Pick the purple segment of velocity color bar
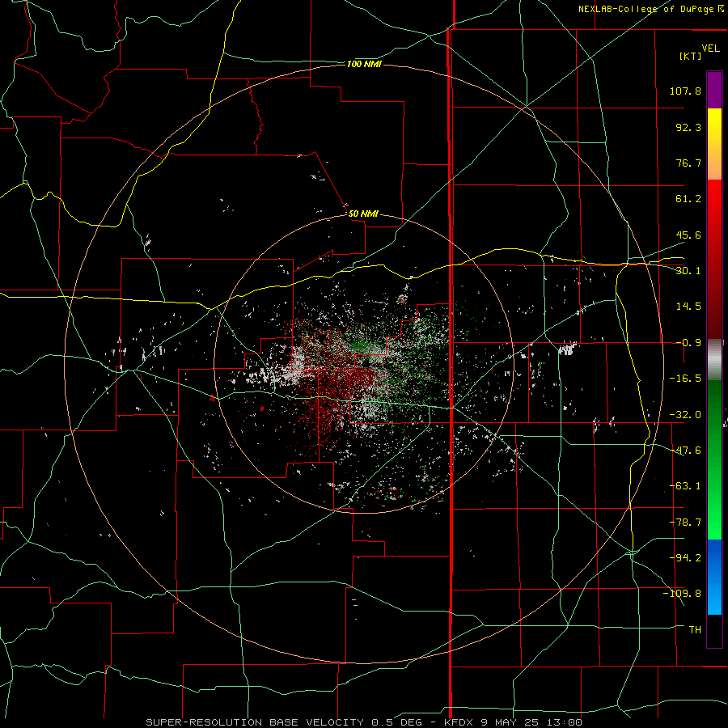Viewport: 728px width, 728px height. point(714,91)
